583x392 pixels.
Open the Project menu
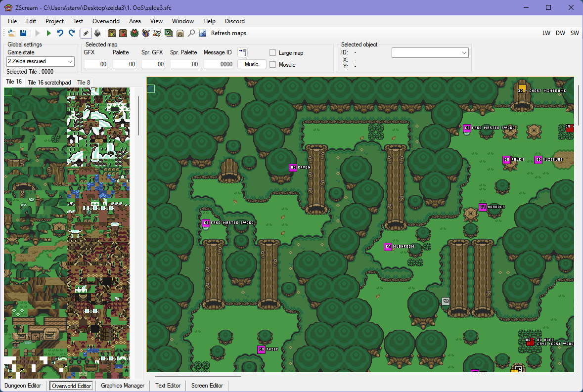[x=55, y=21]
